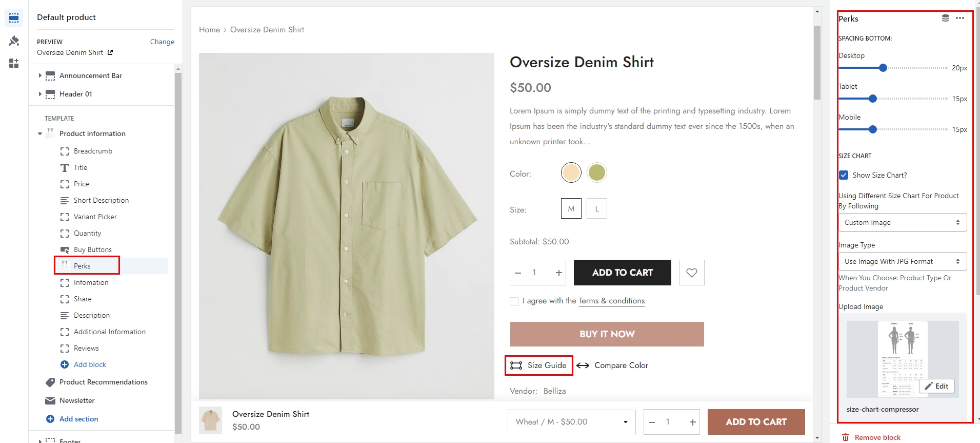Click the stacked layers icon in Perks header
The width and height of the screenshot is (980, 443).
(946, 18)
